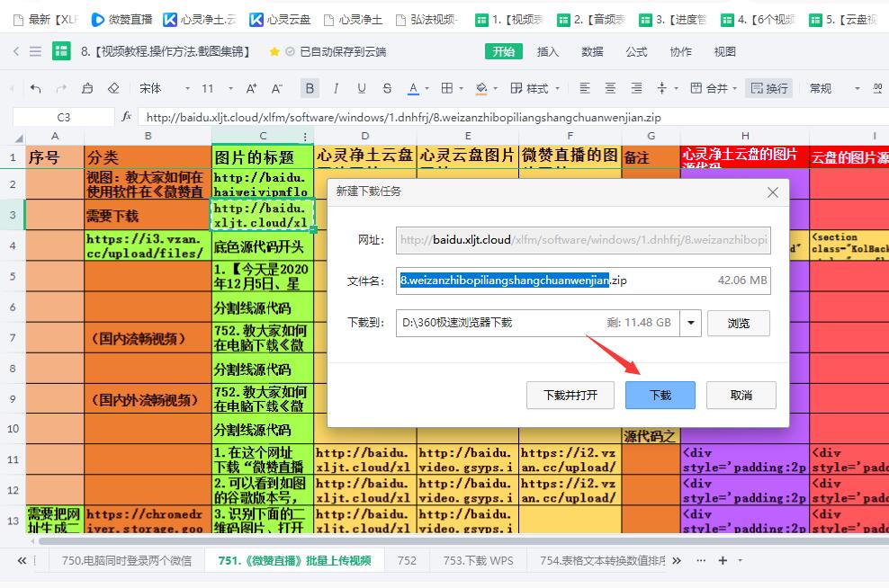Open the 常规 number format dropdown

coord(835,88)
